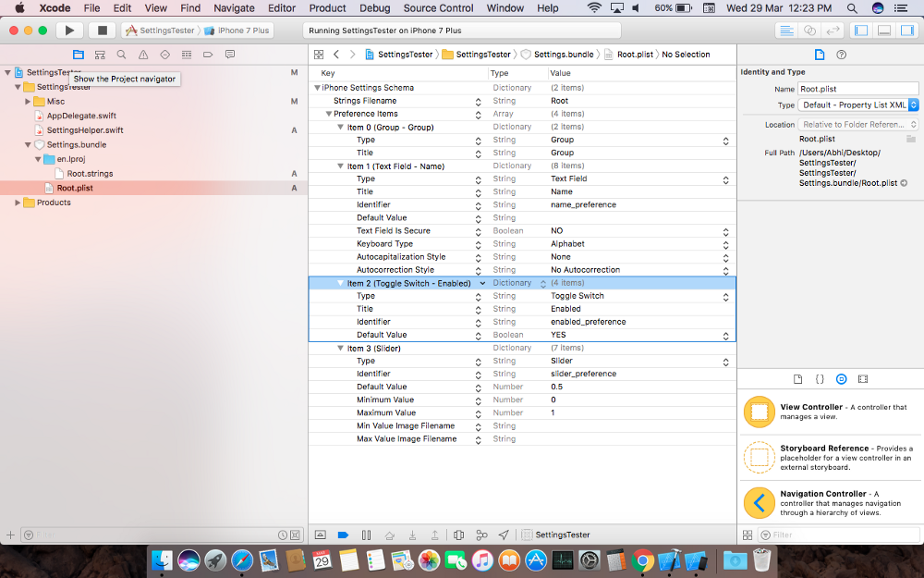The width and height of the screenshot is (924, 578).
Task: Switch to the Standard editor
Action: click(786, 31)
